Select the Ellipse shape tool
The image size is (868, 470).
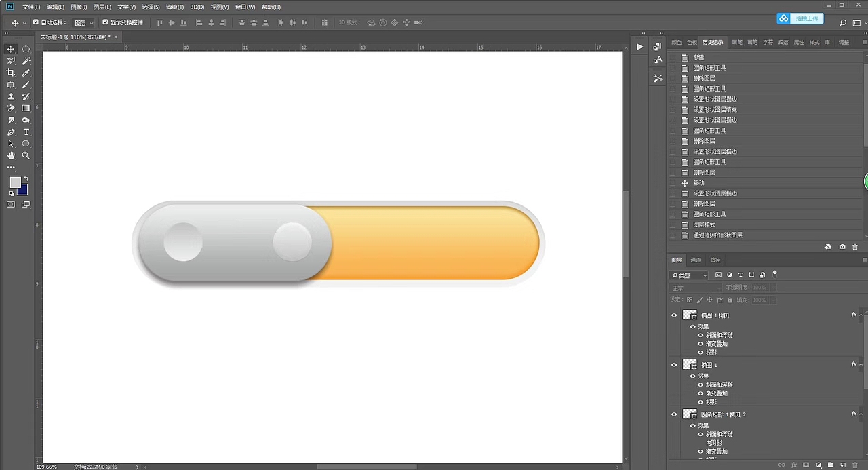[x=26, y=144]
